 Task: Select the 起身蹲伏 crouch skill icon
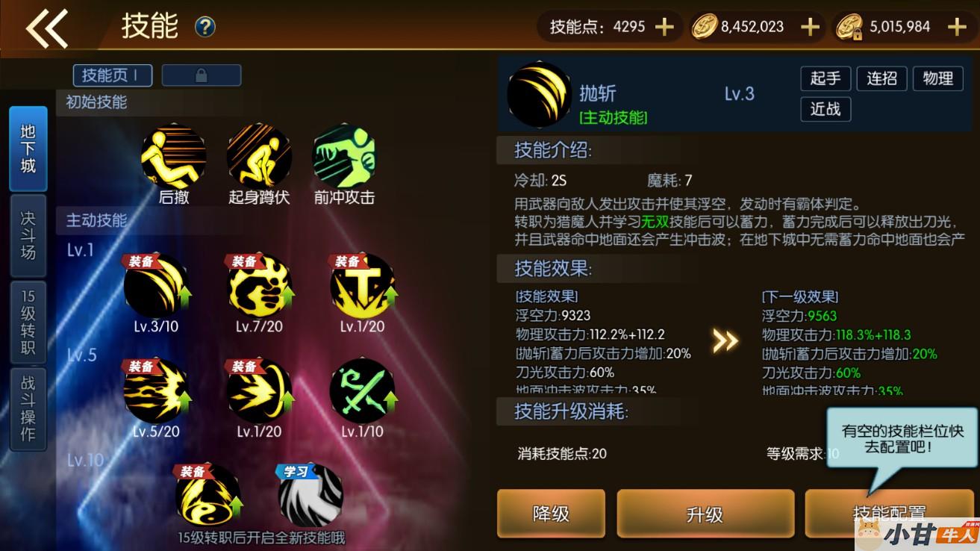tap(259, 157)
